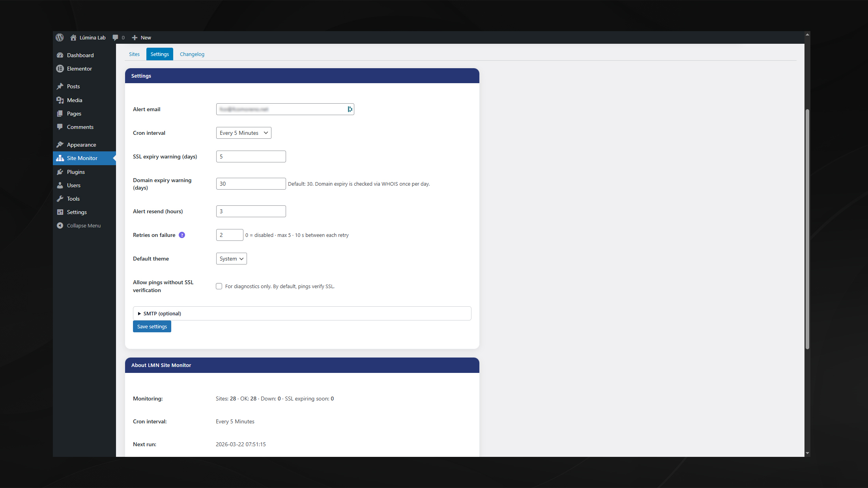Open Elementor from the sidebar
Screen dimensions: 868x488
click(79, 69)
